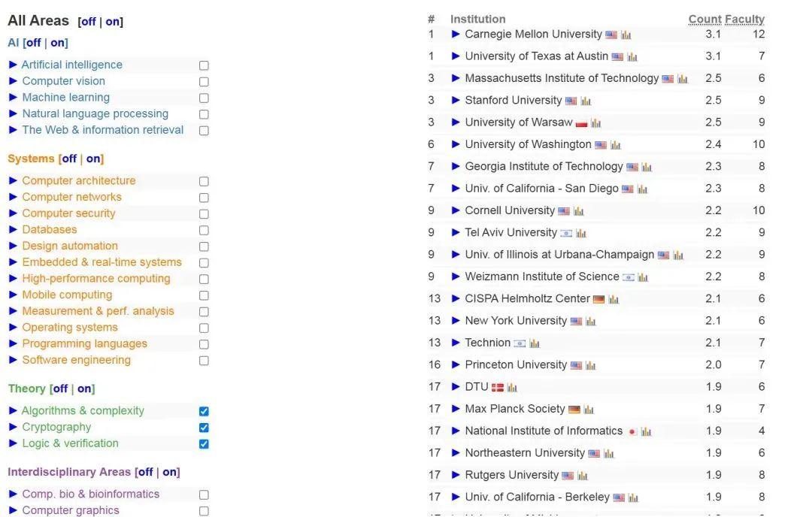Open the Computer vision area link
The width and height of the screenshot is (812, 517).
[x=64, y=81]
